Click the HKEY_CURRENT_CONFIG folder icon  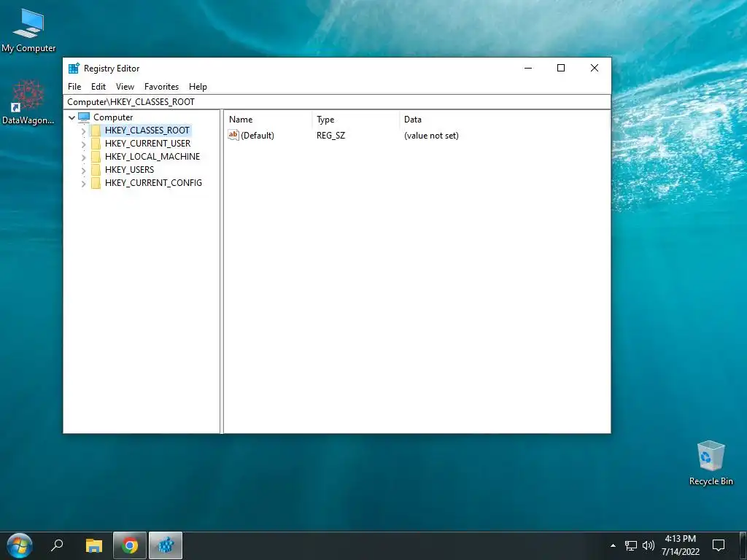coord(96,183)
